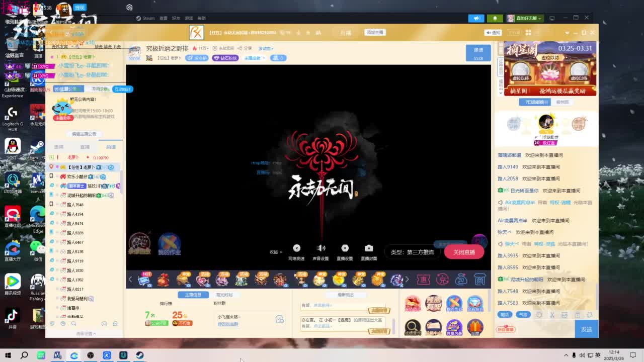The height and width of the screenshot is (362, 644).
Task: Open the streamer avatar next to the room title
Action: [x=134, y=51]
